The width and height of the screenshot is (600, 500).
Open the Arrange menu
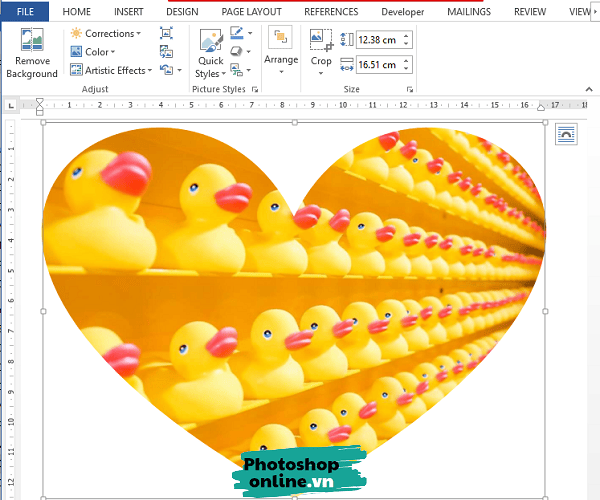click(281, 50)
